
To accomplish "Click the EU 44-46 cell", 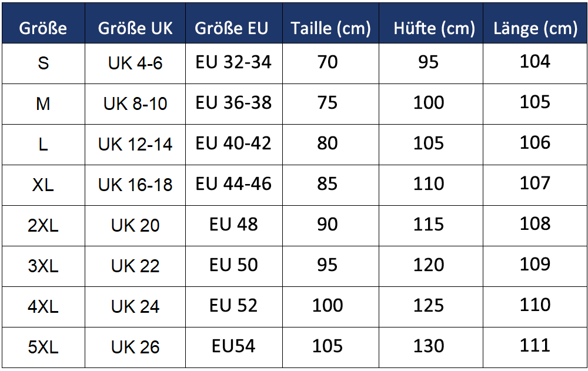I will coord(233,183).
